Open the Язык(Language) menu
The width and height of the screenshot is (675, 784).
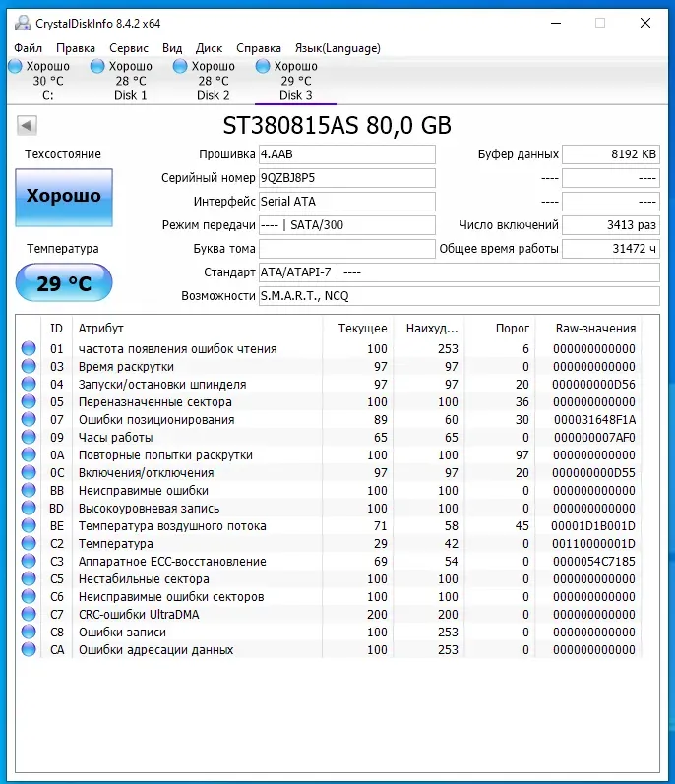click(337, 48)
